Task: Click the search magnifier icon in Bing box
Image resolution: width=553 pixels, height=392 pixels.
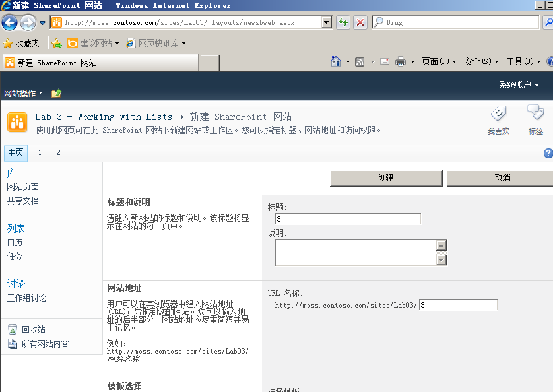Action: [379, 22]
